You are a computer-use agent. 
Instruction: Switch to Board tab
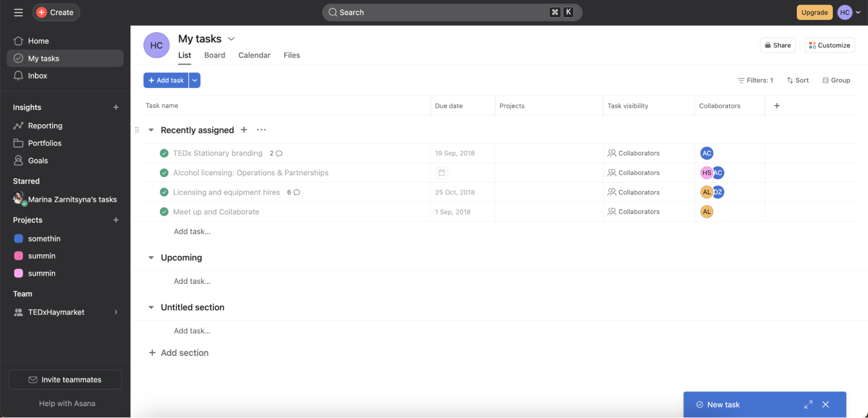click(215, 55)
